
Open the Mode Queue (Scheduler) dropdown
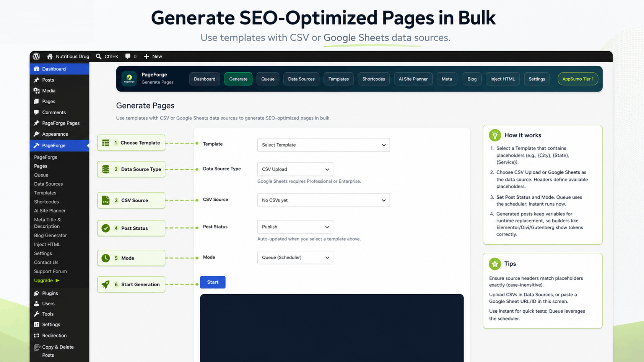point(295,257)
